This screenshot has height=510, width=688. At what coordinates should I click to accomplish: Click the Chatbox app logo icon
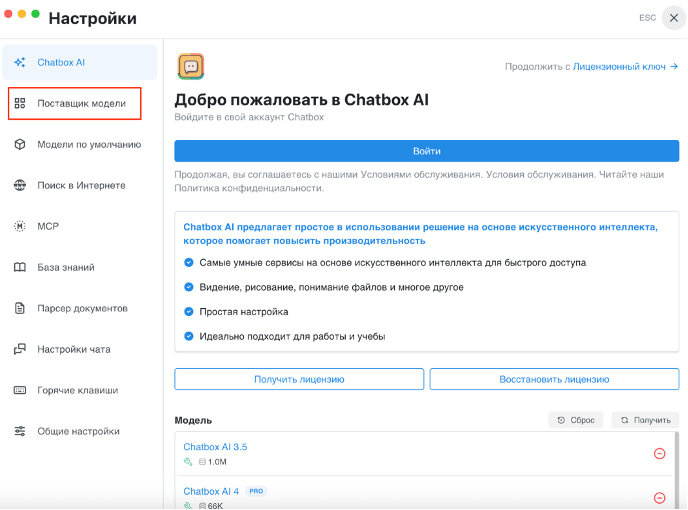[x=191, y=66]
